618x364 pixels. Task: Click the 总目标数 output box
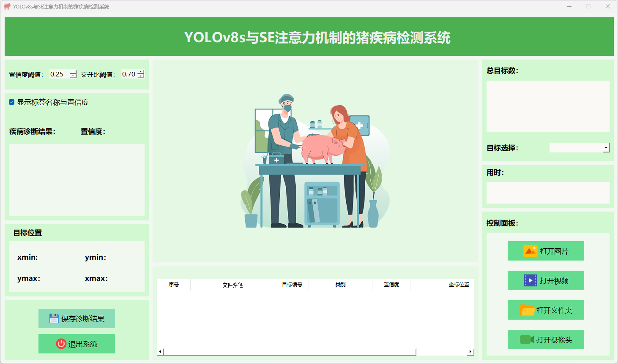(548, 106)
